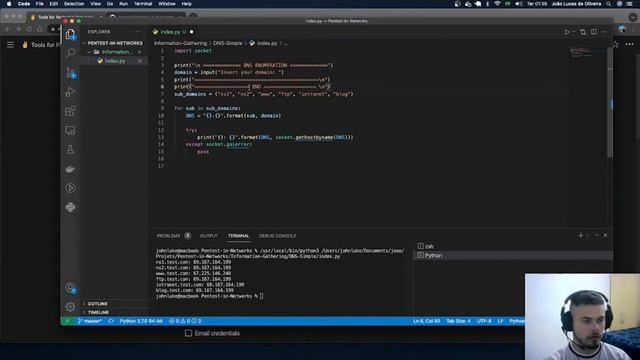Image resolution: width=640 pixels, height=360 pixels.
Task: Open Explorer Views and More Actions ellipsis
Action: [x=138, y=31]
